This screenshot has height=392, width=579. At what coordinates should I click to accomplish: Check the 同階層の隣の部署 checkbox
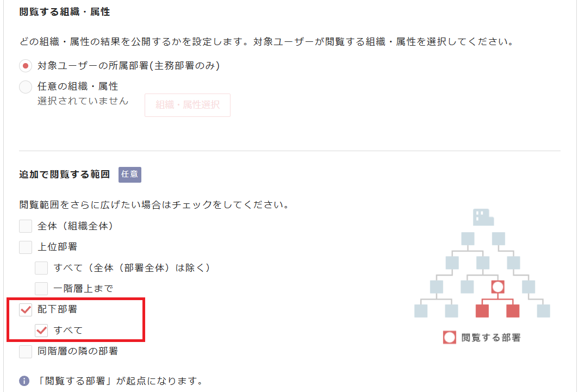[x=26, y=351]
